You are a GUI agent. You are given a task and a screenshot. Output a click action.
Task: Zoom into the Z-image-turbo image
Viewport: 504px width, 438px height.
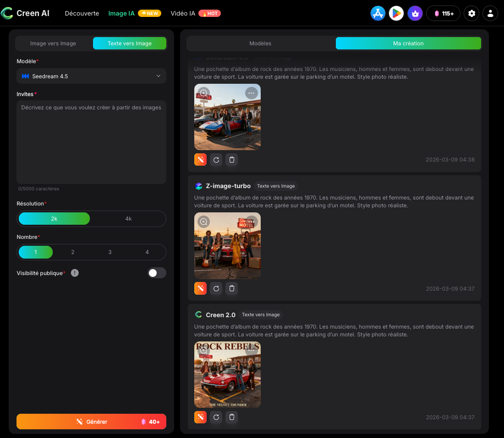[204, 222]
